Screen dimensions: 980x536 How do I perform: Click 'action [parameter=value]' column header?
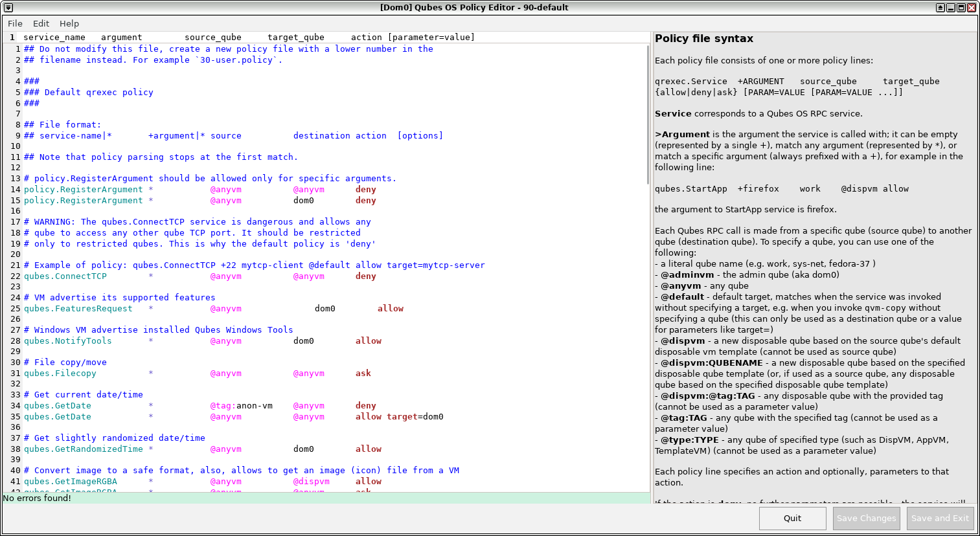pyautogui.click(x=413, y=37)
